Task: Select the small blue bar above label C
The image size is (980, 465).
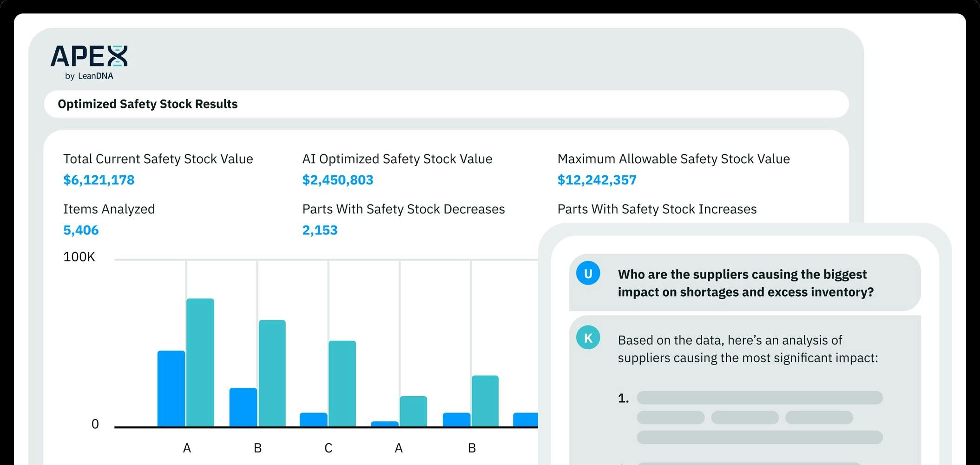Action: (313, 419)
